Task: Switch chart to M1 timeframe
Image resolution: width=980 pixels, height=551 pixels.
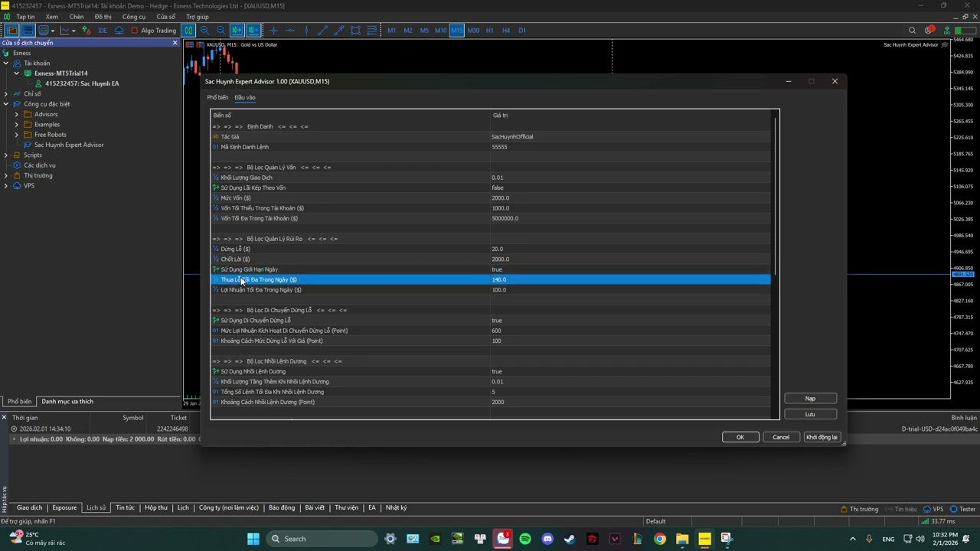Action: pos(391,31)
